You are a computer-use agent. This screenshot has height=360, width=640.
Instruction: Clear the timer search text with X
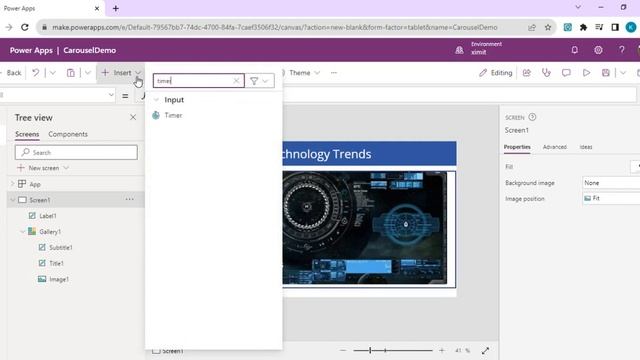pyautogui.click(x=236, y=81)
